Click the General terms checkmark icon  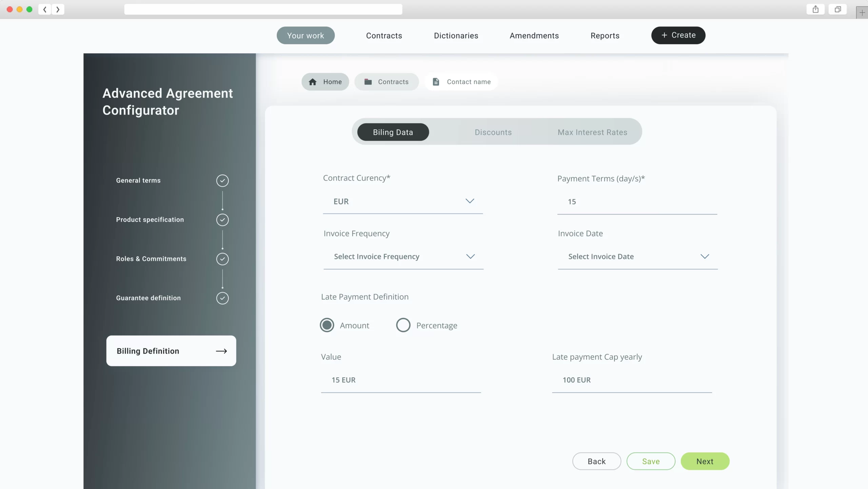point(222,181)
